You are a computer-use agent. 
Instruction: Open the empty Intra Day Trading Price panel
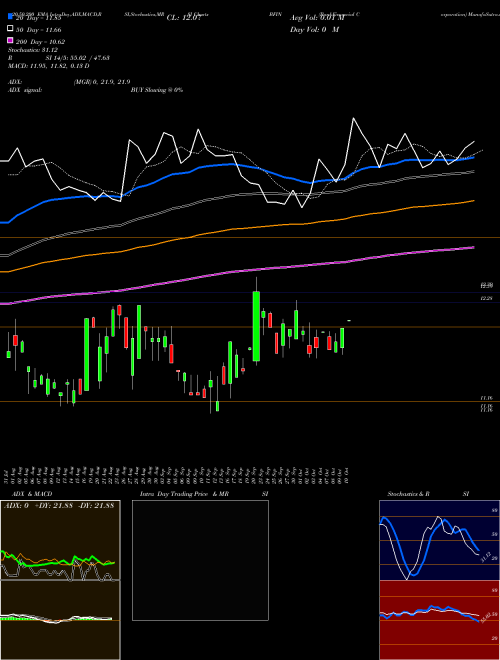200,560
